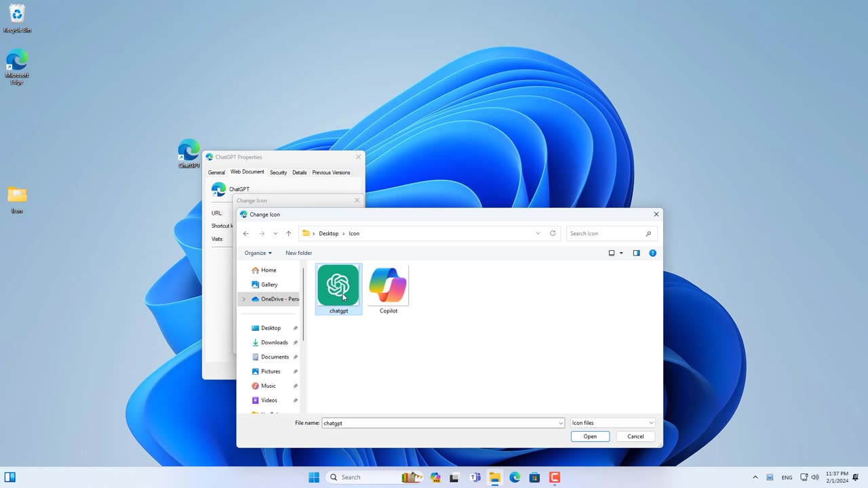Go forward in the file dialog
The height and width of the screenshot is (488, 868).
click(262, 233)
